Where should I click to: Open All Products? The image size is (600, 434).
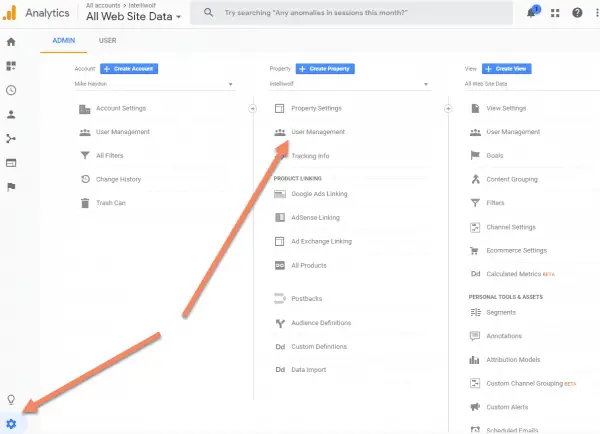(309, 266)
